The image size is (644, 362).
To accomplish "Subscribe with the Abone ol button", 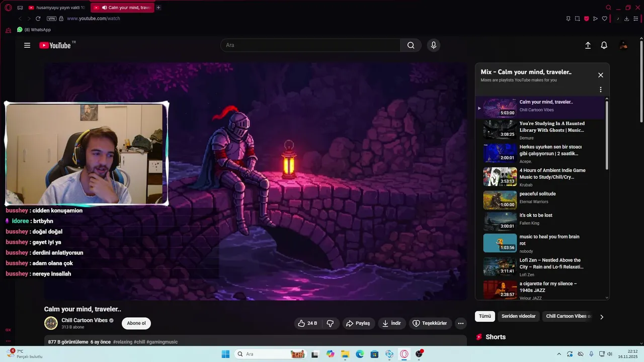I will click(x=136, y=323).
